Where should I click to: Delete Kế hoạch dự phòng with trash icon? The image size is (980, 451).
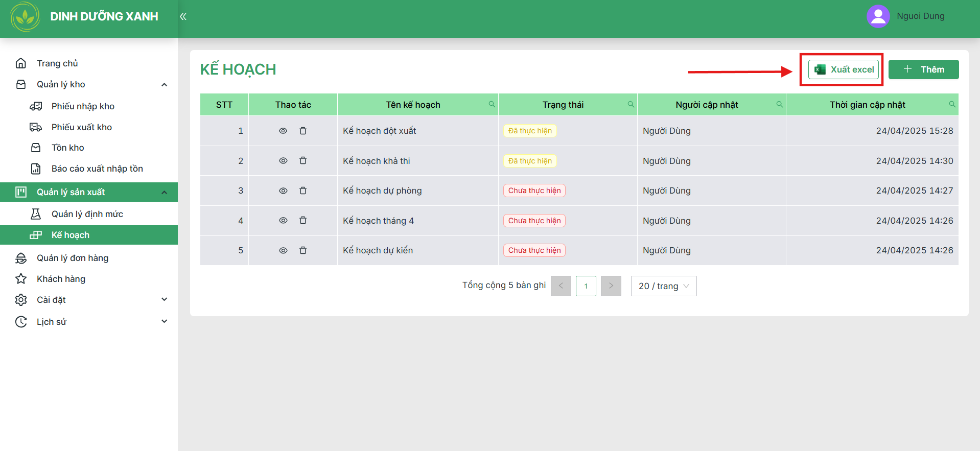coord(303,191)
